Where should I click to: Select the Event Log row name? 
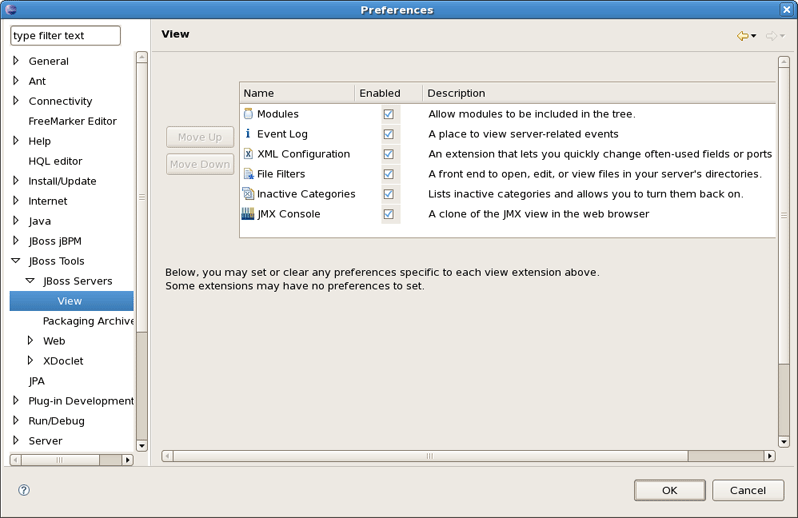click(x=282, y=134)
